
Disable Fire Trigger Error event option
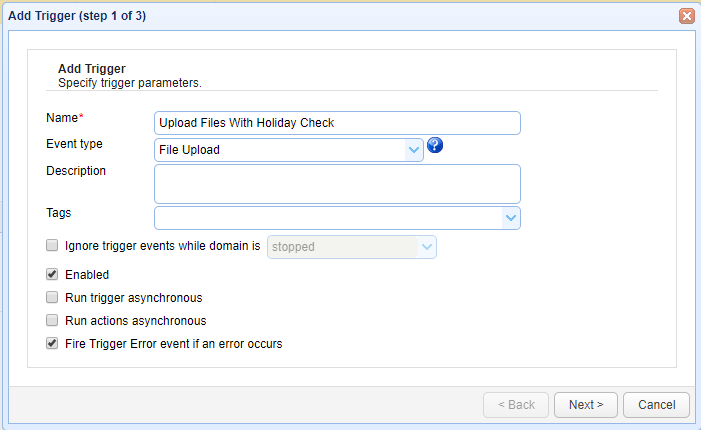(x=52, y=344)
